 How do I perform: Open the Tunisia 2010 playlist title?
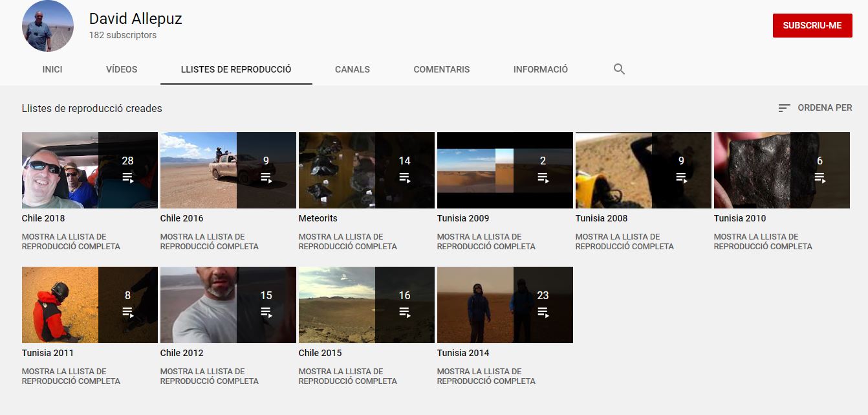coord(740,218)
